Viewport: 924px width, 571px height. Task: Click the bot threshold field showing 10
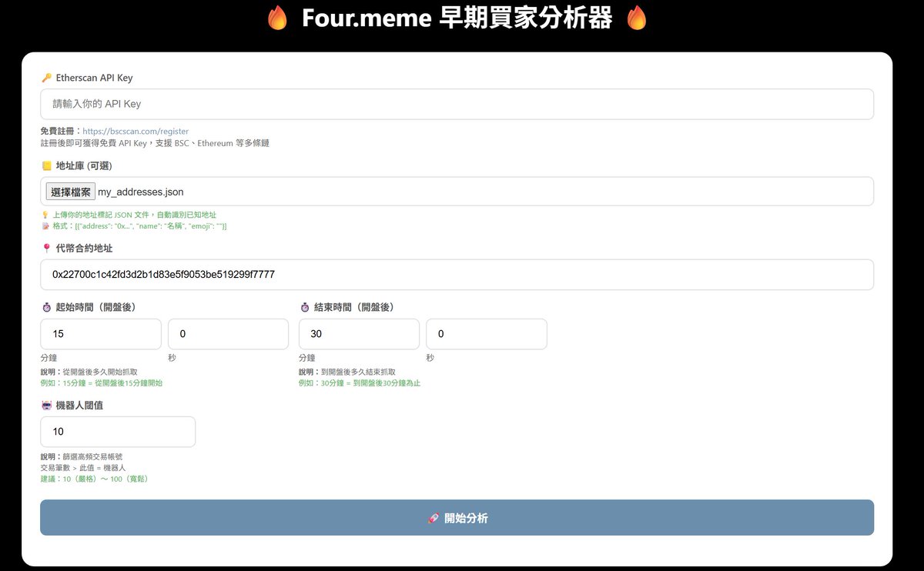117,431
